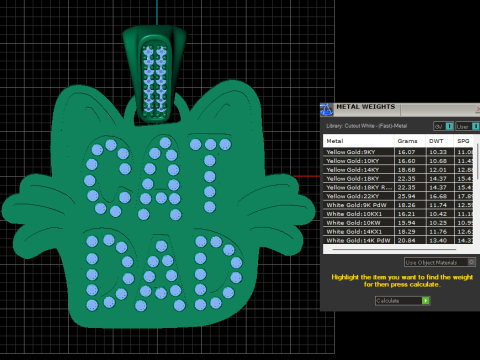Click the Metal Weights scale icon
The width and height of the screenshot is (480, 360).
(x=326, y=109)
